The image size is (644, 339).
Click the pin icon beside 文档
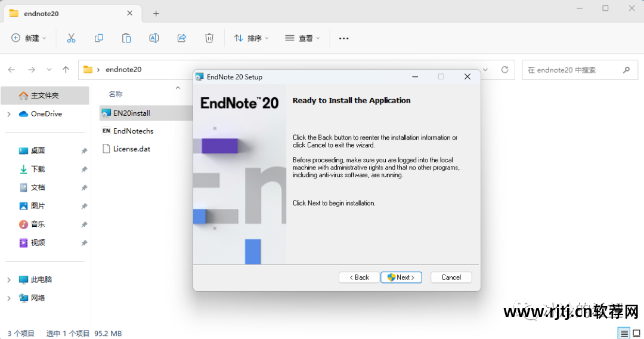tap(84, 188)
